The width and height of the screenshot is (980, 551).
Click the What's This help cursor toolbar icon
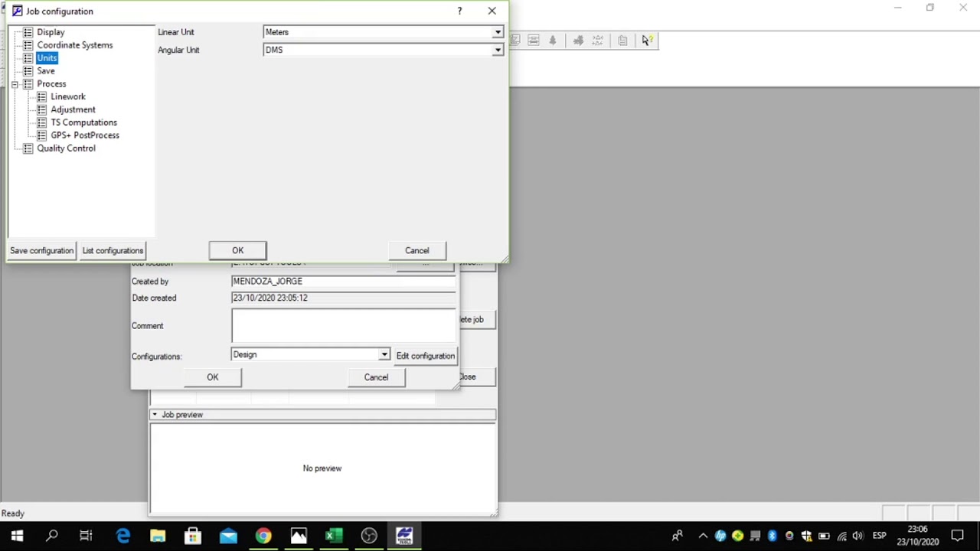647,41
